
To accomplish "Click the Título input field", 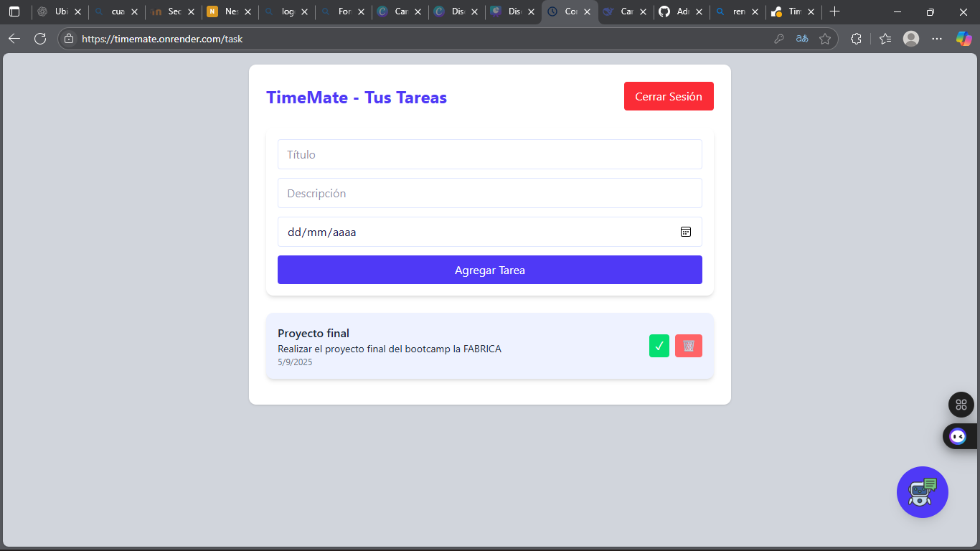I will point(490,154).
